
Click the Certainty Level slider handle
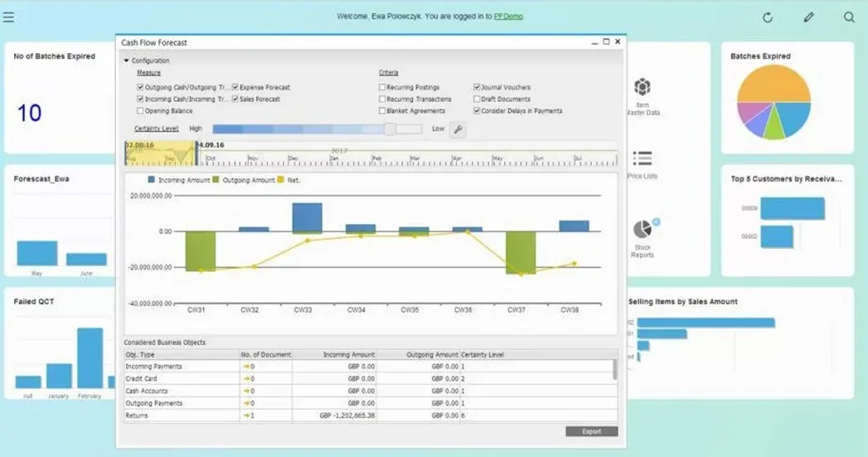pos(390,129)
